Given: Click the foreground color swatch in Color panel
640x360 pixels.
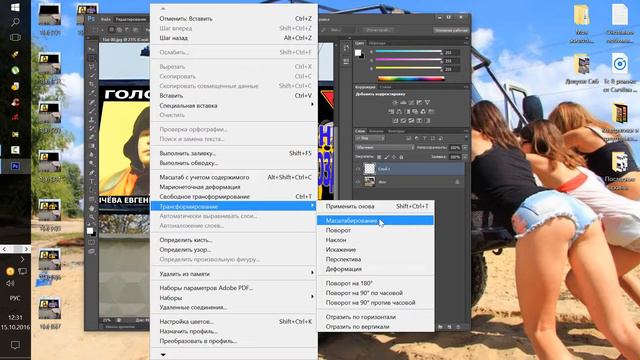Looking at the screenshot, I should point(358,53).
